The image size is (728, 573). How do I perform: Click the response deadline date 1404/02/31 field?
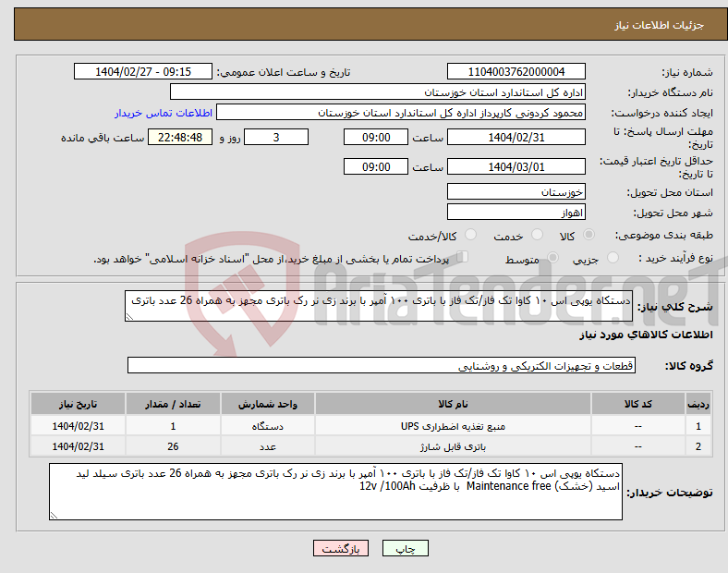[516, 137]
